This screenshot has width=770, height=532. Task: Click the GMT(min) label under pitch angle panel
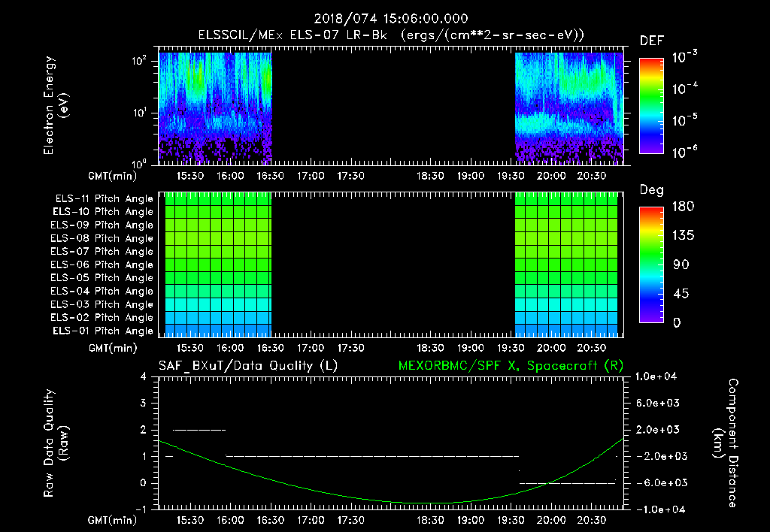(x=113, y=349)
